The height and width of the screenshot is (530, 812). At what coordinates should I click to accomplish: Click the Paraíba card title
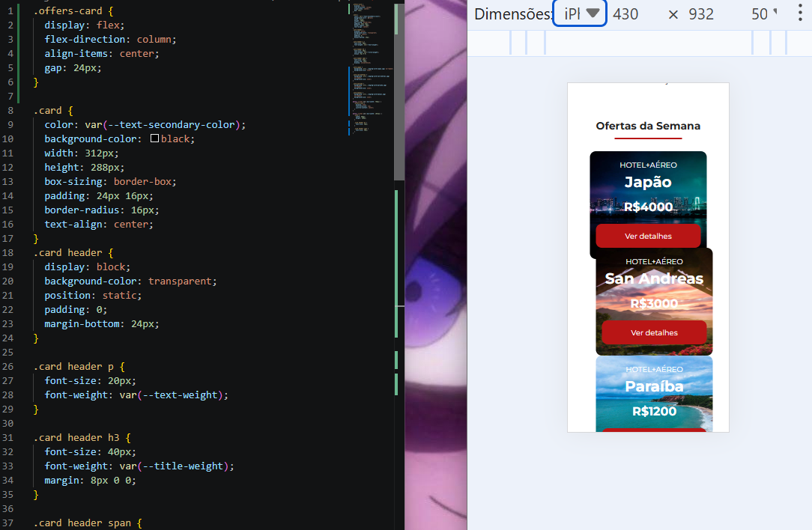pyautogui.click(x=654, y=386)
